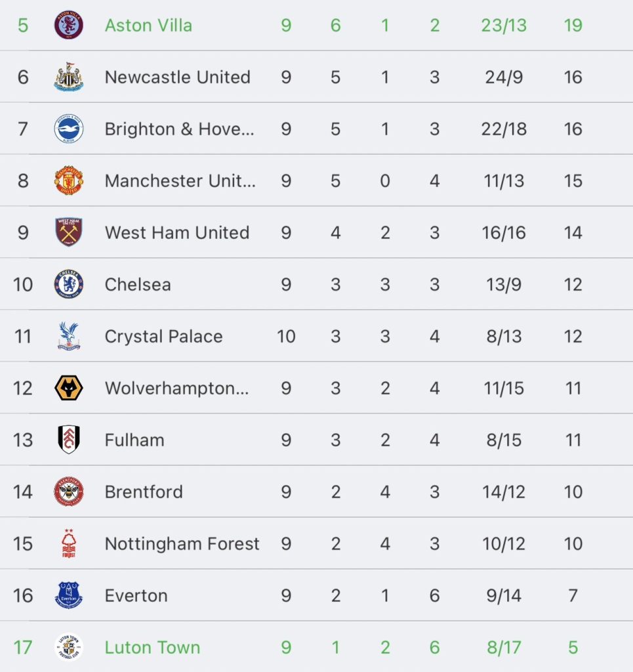The height and width of the screenshot is (672, 633).
Task: Tap the Everton team name
Action: point(136,595)
